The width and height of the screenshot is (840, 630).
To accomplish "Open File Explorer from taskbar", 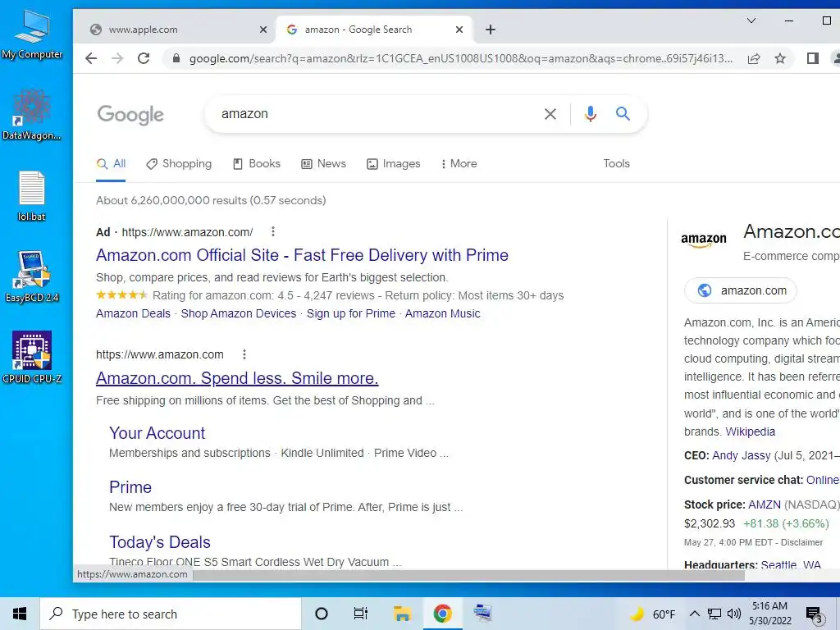I will [402, 614].
